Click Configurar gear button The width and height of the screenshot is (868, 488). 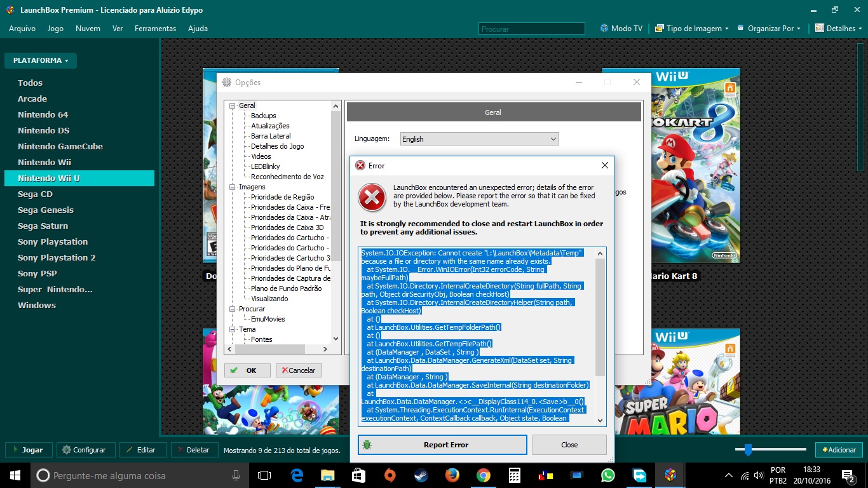(x=86, y=450)
